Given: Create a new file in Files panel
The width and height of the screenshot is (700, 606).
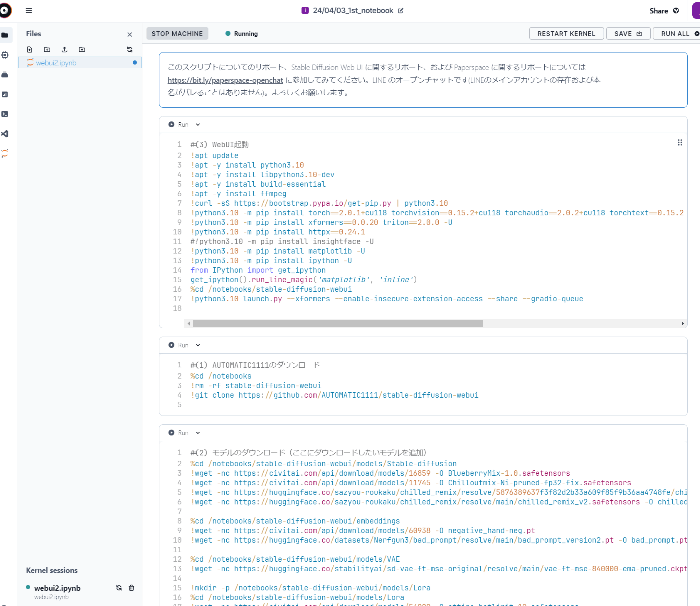Looking at the screenshot, I should (30, 50).
